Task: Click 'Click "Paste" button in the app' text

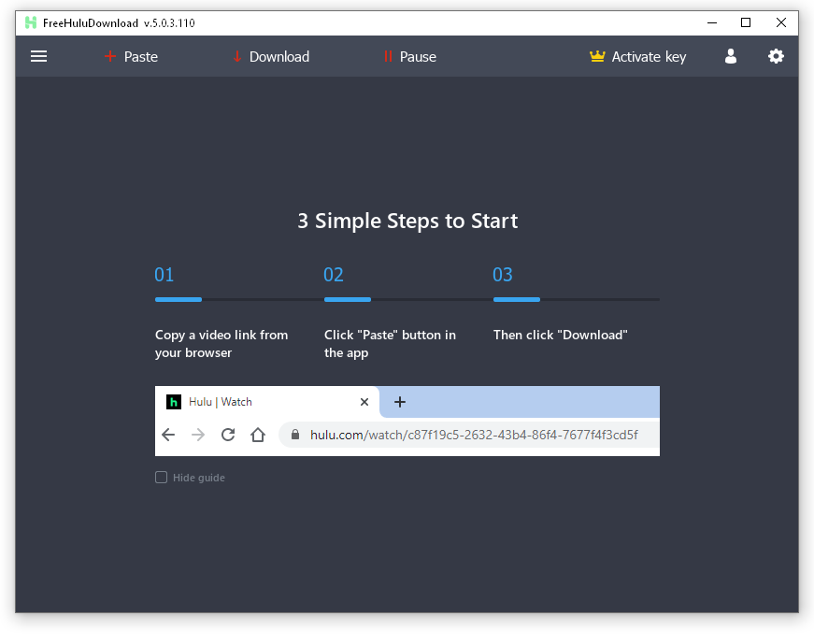Action: click(390, 343)
